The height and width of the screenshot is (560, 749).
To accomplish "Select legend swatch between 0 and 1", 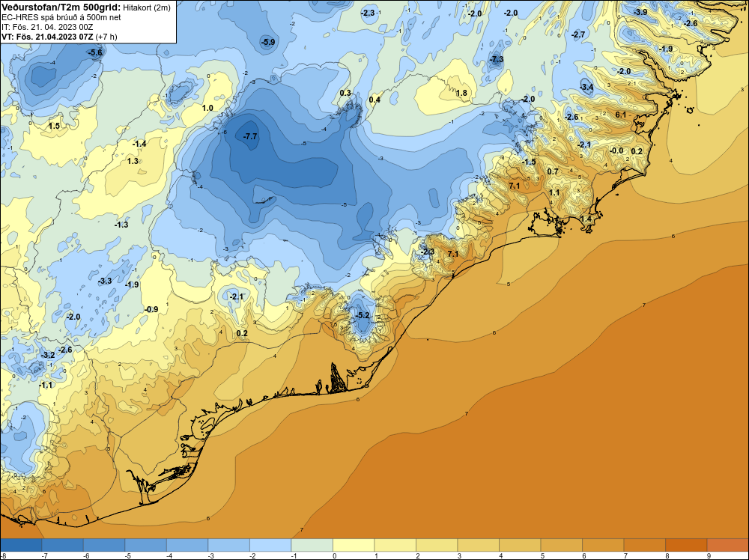I will click(354, 545).
